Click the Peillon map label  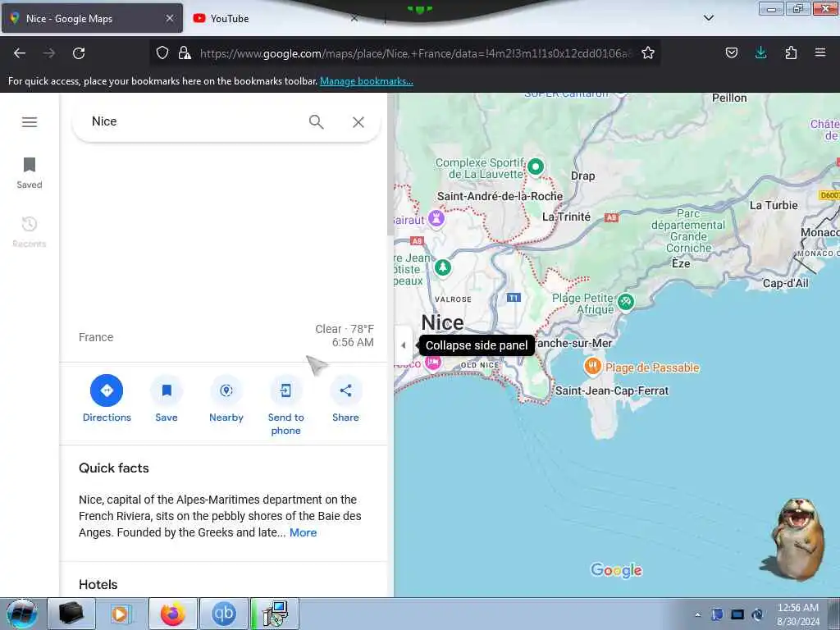pyautogui.click(x=729, y=98)
